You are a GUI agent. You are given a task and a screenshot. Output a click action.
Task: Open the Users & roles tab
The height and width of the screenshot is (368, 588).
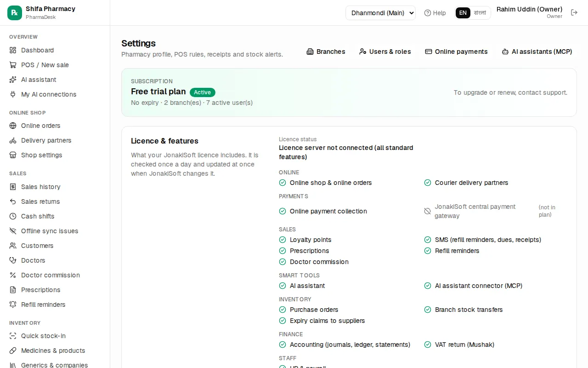pos(385,52)
